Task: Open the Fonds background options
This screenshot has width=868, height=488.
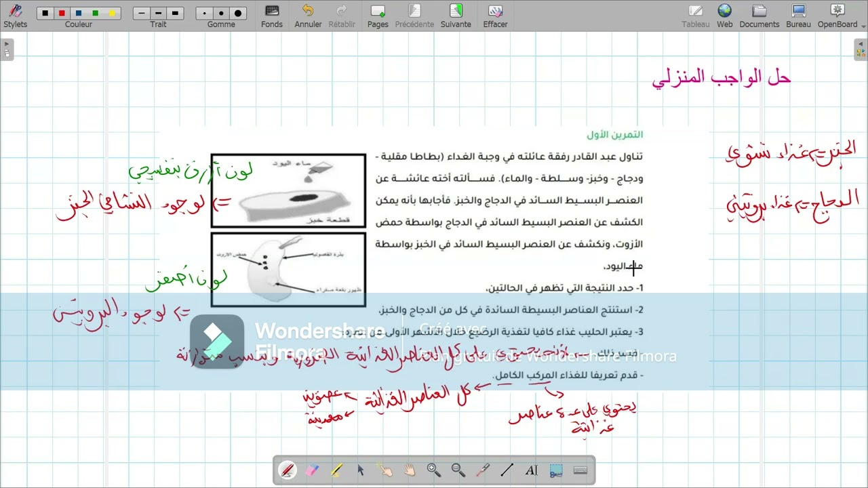Action: coord(272,16)
